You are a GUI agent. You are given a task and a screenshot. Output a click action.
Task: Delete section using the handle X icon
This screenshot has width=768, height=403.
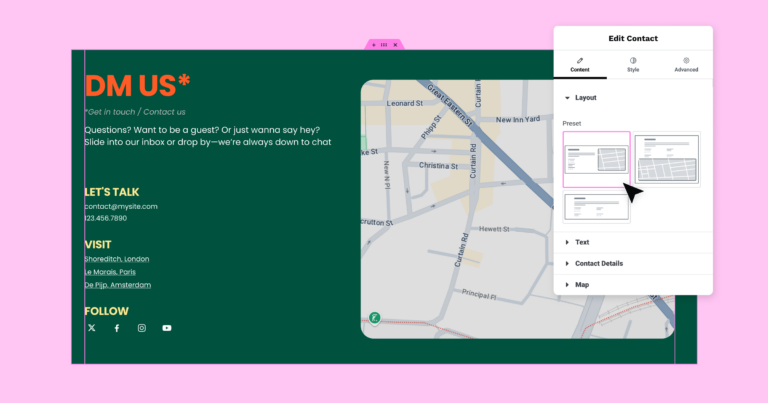pos(395,45)
